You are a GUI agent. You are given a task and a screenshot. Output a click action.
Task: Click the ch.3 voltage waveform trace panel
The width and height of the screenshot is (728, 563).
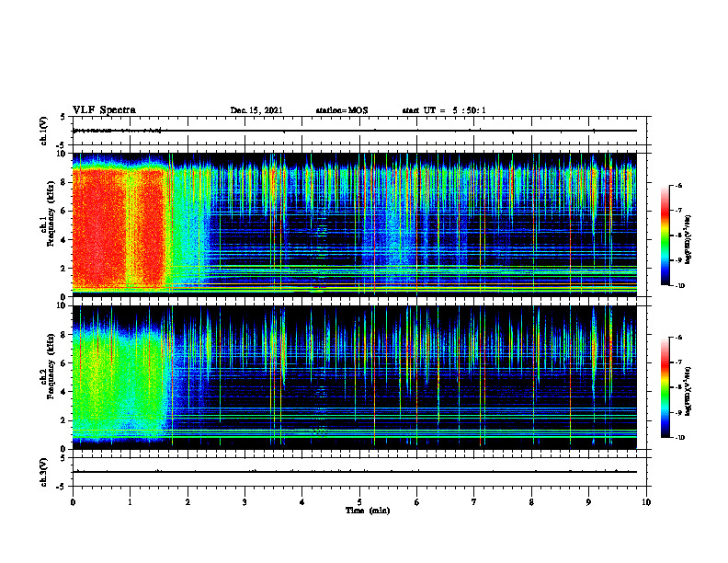361,472
